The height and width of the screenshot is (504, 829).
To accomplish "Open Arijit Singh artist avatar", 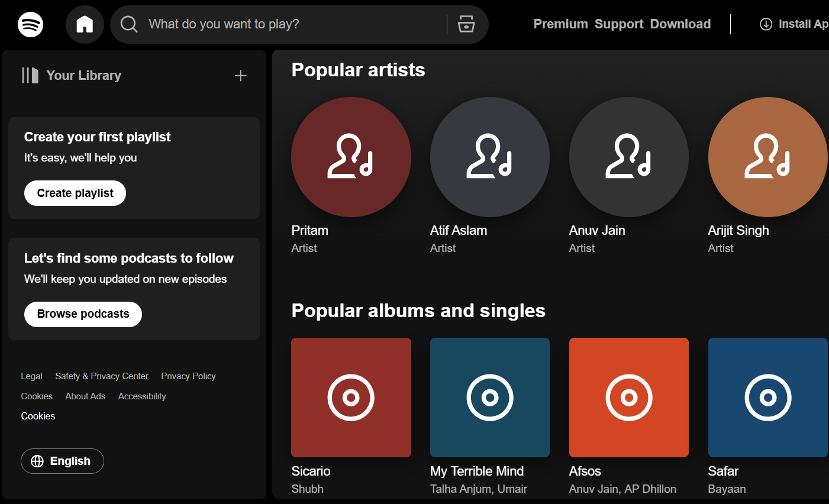I will 768,157.
